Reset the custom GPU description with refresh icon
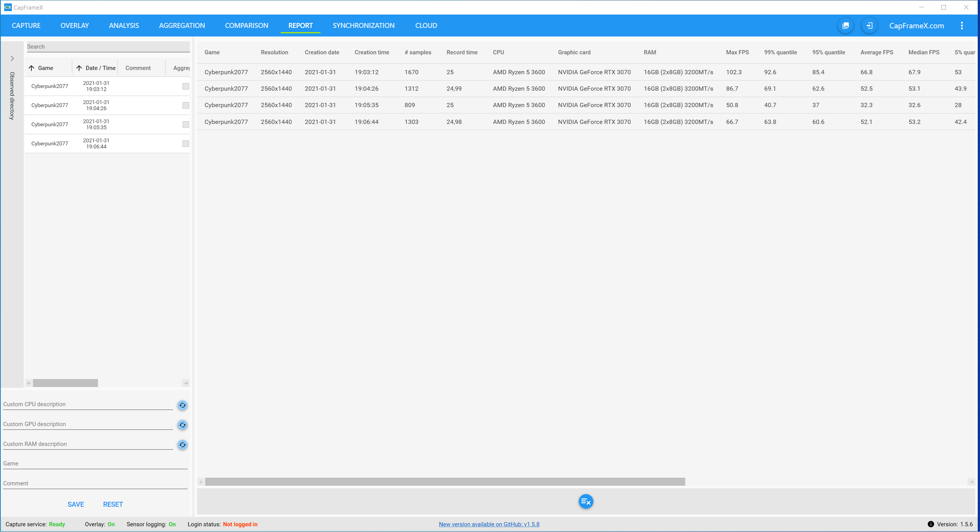 182,425
